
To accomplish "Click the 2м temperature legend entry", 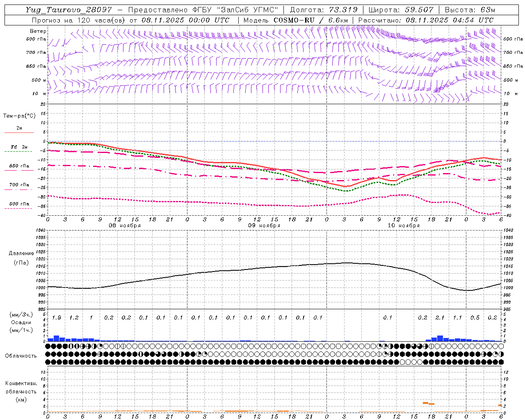I will 19,128.
